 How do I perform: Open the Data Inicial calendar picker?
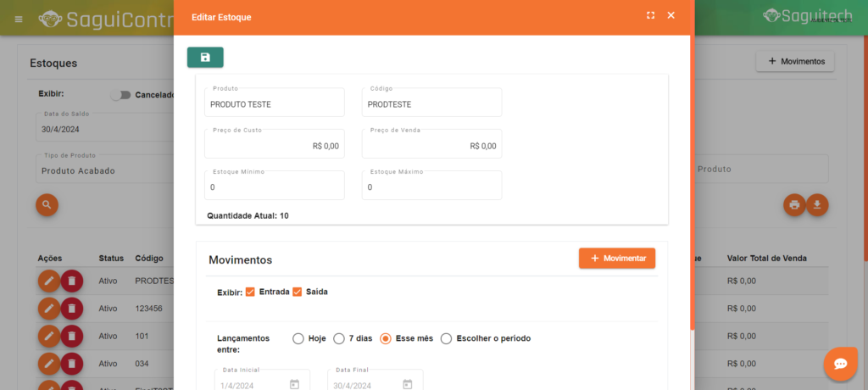(x=294, y=384)
